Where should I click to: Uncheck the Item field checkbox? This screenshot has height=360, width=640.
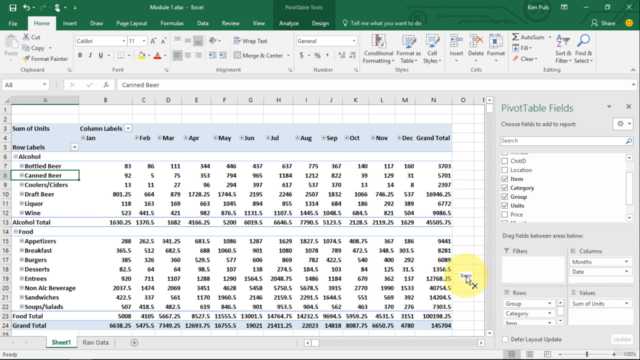tap(505, 179)
